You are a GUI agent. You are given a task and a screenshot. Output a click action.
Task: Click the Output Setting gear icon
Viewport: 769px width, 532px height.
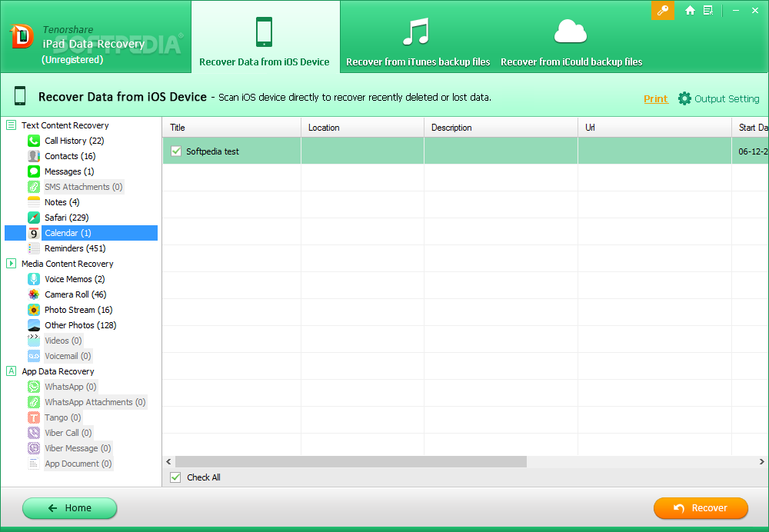[x=684, y=98]
